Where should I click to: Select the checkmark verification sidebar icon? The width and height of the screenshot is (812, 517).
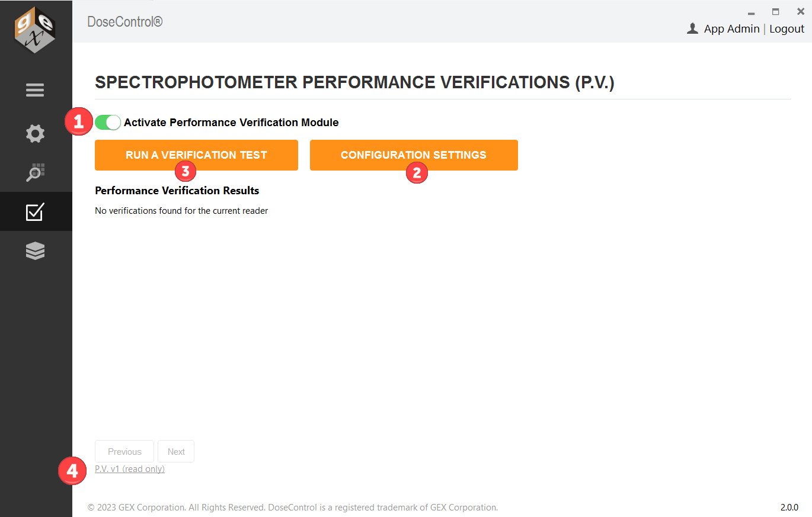[35, 212]
